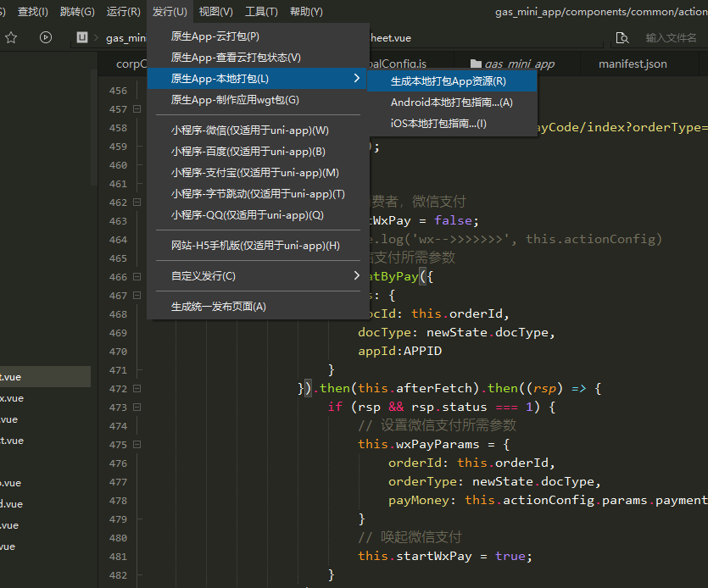Type-focus the file name search field

[x=671, y=38]
